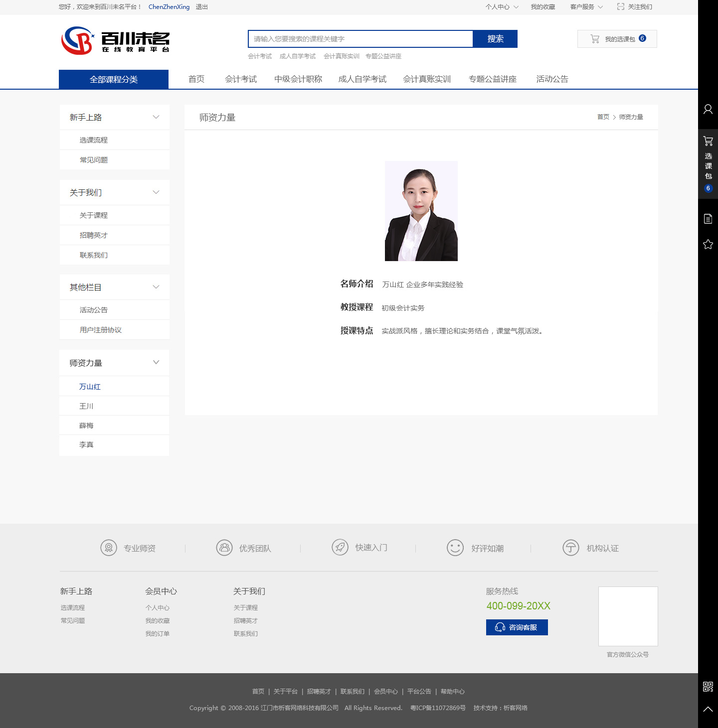Collapse the 师资力量 sidebar section
Viewport: 718px width, 728px height.
(156, 362)
